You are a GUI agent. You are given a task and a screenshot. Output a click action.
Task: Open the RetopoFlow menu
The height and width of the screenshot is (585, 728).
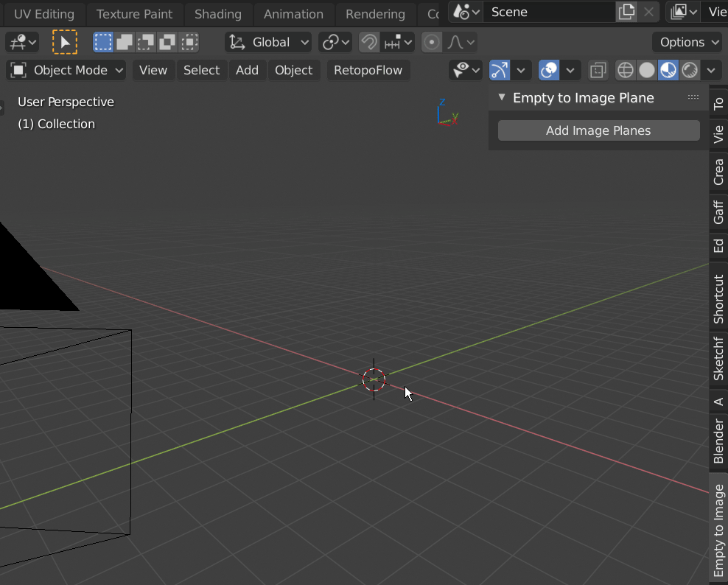pyautogui.click(x=368, y=70)
